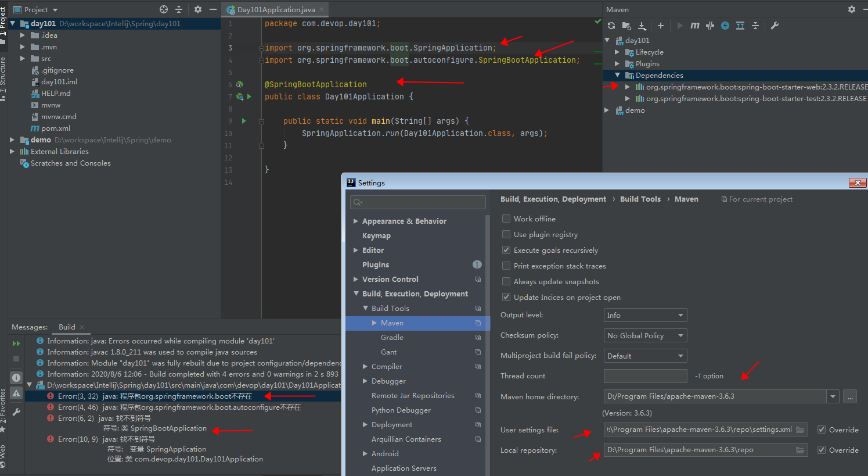868x476 pixels.
Task: Open Maven Settings via wrench icon
Action: [x=775, y=26]
